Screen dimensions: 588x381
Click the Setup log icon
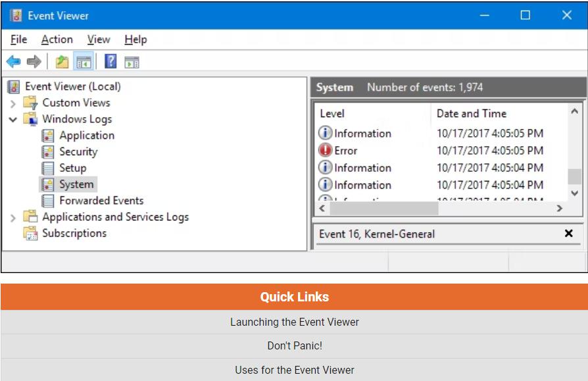click(47, 168)
